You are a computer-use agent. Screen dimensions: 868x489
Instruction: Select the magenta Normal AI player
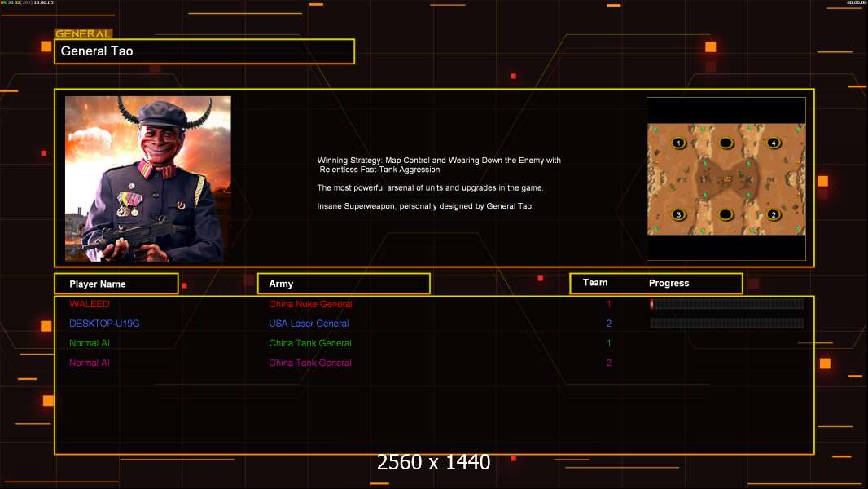click(89, 363)
